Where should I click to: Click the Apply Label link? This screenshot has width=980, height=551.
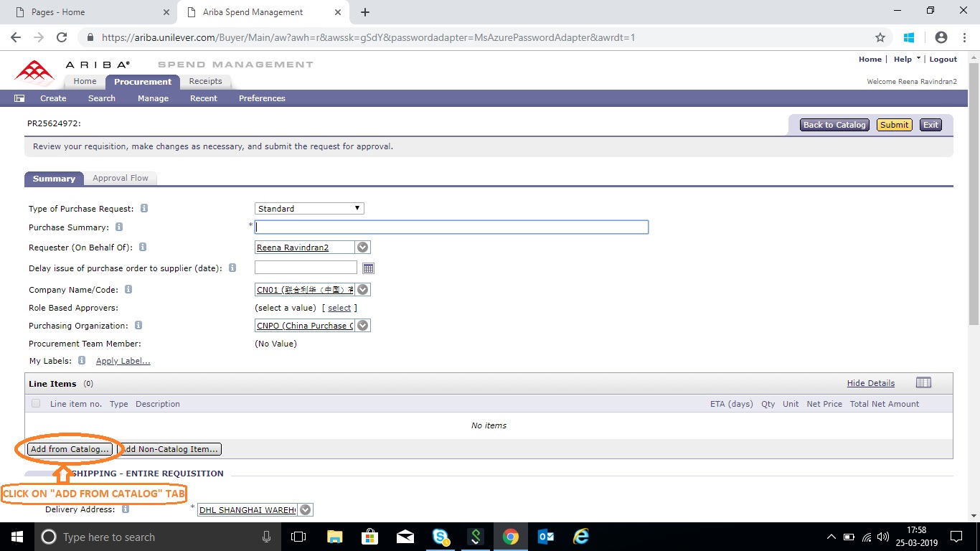(123, 361)
